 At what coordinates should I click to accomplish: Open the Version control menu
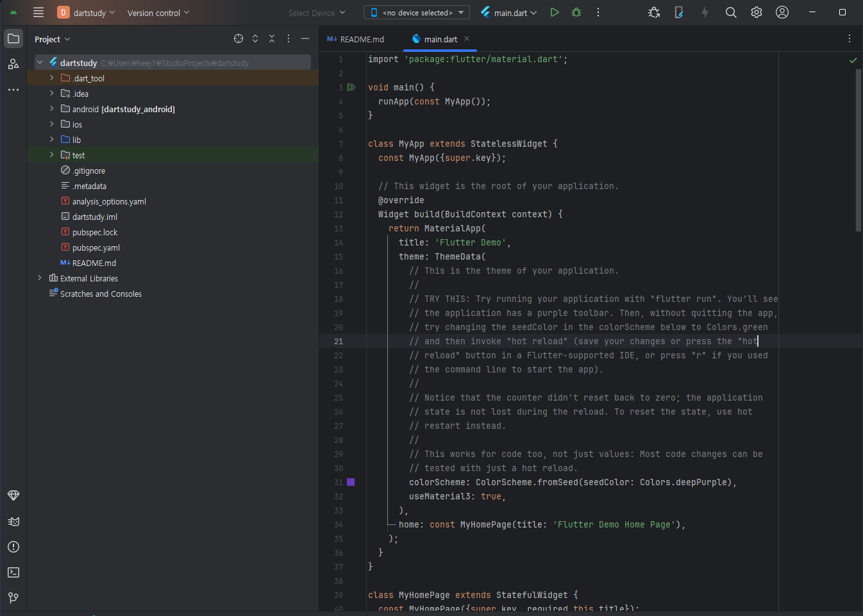coord(158,12)
